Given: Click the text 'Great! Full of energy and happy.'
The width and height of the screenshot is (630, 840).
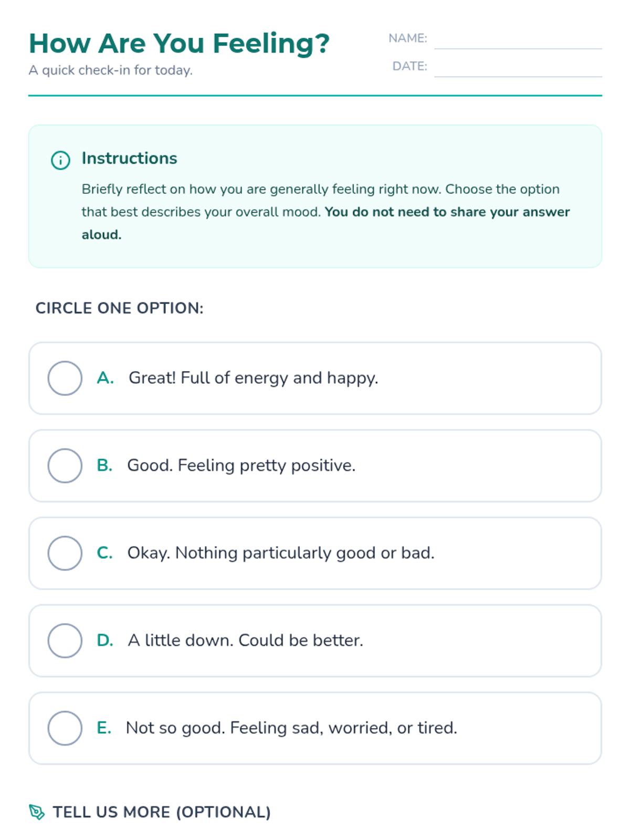Looking at the screenshot, I should [x=253, y=378].
